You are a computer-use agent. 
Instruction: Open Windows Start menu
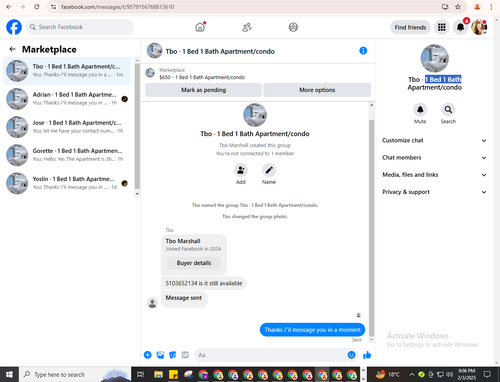tap(9, 374)
